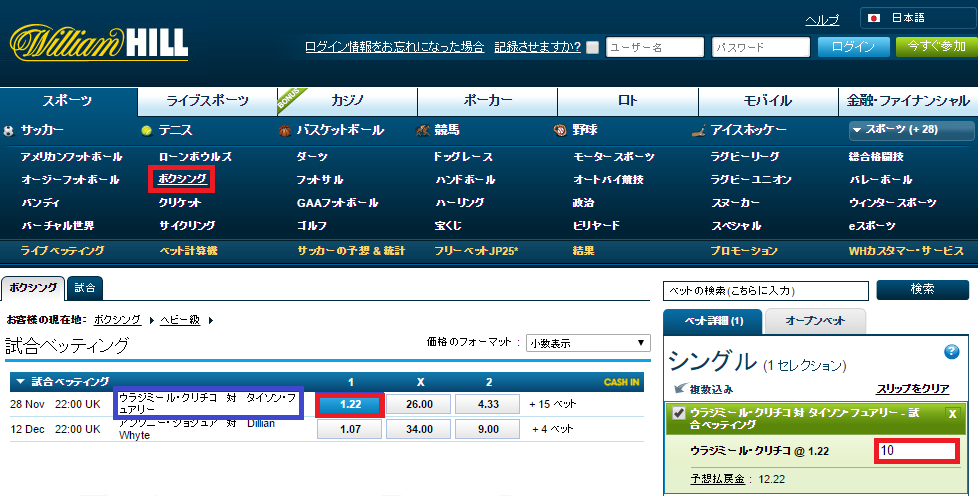The width and height of the screenshot is (978, 496).
Task: Expand the スポーツ (+28) dropdown
Action: pos(911,130)
